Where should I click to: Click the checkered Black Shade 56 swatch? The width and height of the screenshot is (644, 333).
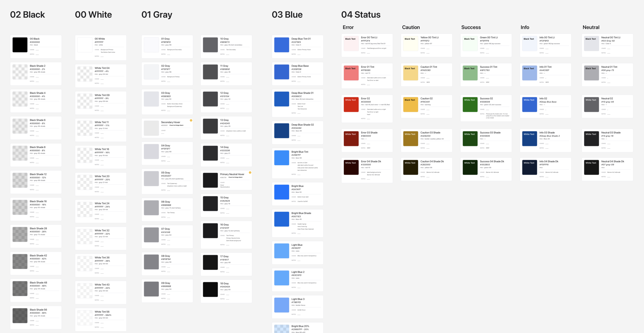[x=20, y=316]
